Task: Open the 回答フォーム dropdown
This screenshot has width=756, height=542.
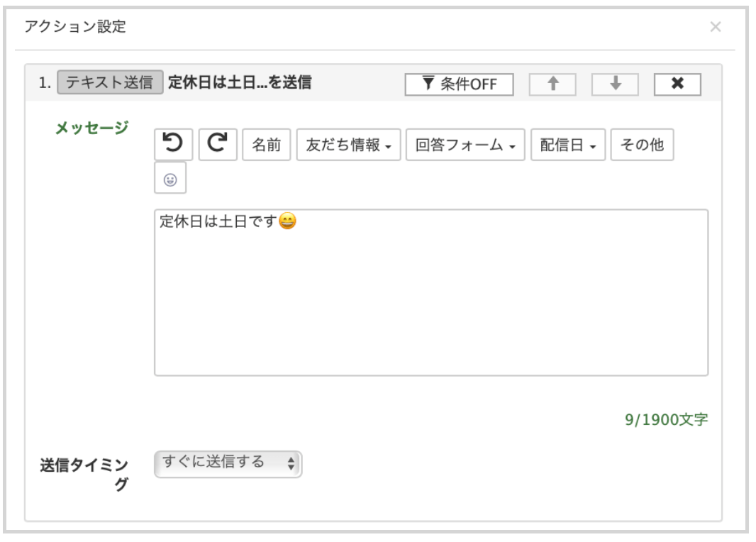Action: pos(465,145)
